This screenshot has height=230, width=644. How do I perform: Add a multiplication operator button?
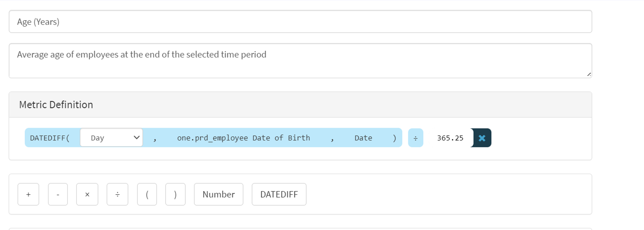87,194
